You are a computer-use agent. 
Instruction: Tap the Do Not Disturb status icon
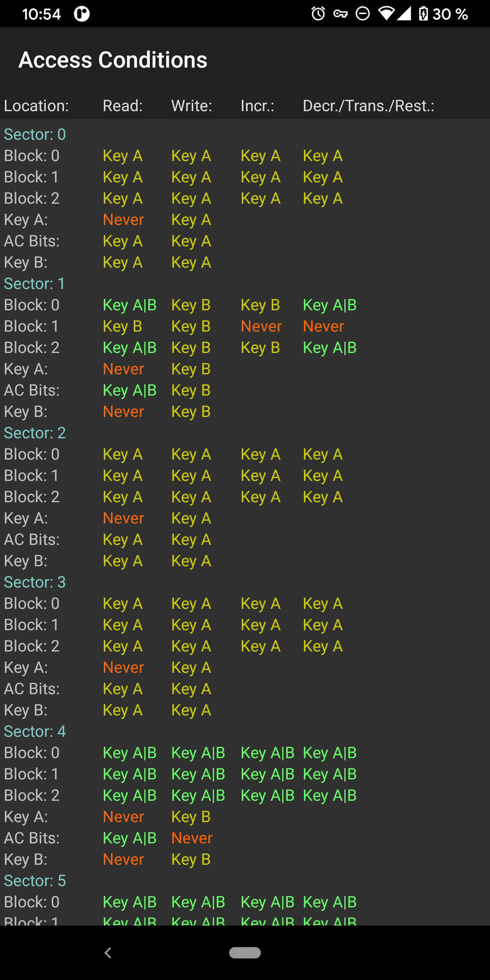(363, 14)
